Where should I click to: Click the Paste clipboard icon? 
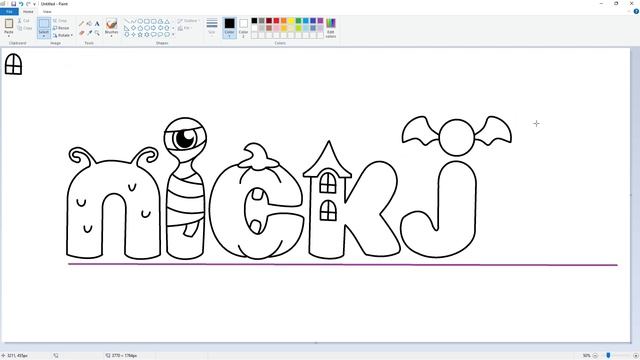[x=9, y=24]
